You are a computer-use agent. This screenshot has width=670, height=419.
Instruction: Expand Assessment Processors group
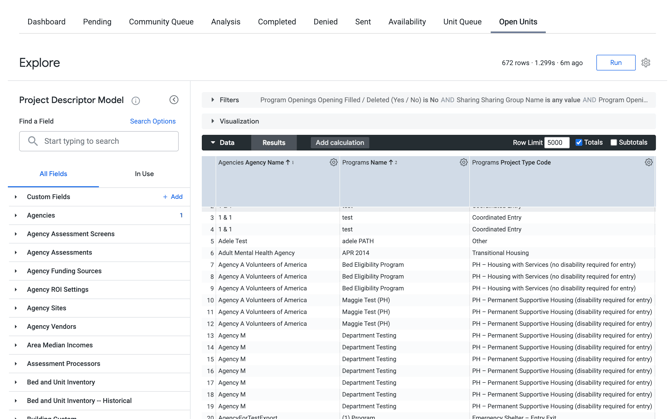coord(16,364)
